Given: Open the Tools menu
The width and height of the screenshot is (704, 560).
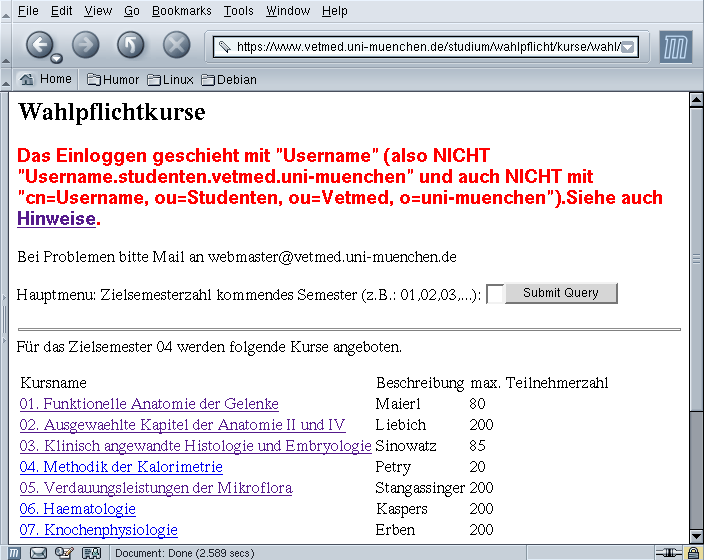Looking at the screenshot, I should click(238, 11).
